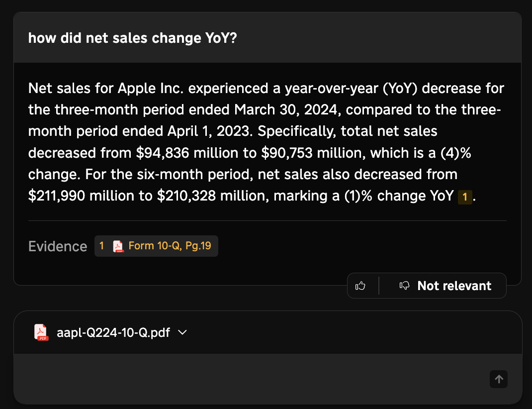532x409 pixels.
Task: Click the number 1 in the evidence chip
Action: tap(101, 246)
